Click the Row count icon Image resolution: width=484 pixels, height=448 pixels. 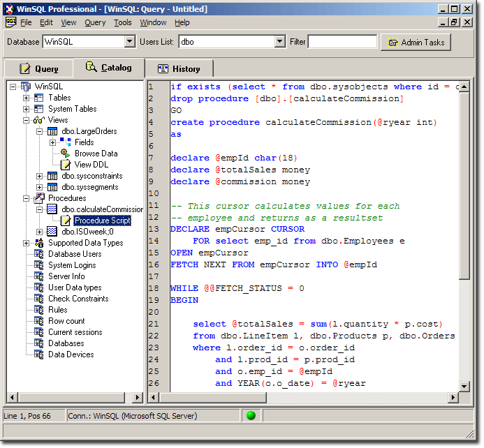(x=39, y=321)
